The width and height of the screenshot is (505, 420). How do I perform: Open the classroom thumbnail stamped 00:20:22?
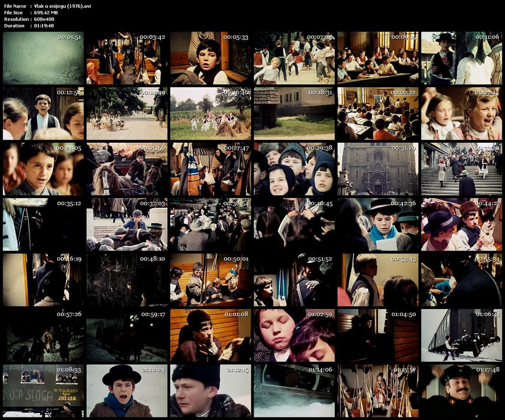tap(378, 113)
